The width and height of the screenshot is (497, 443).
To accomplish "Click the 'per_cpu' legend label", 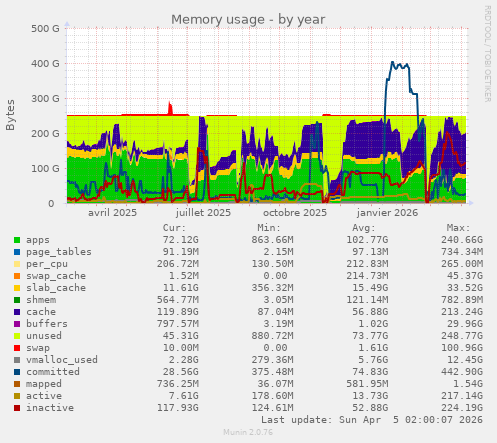I will [47, 264].
